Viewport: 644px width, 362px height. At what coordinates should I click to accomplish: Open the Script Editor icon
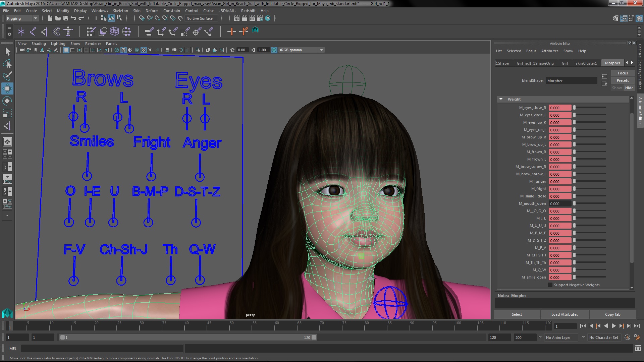click(x=638, y=349)
